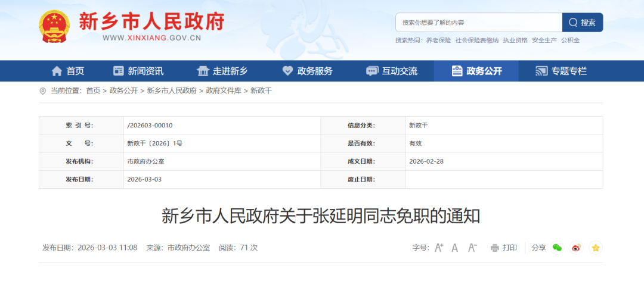The image size is (644, 281).
Task: Share article to Weibo
Action: (576, 248)
